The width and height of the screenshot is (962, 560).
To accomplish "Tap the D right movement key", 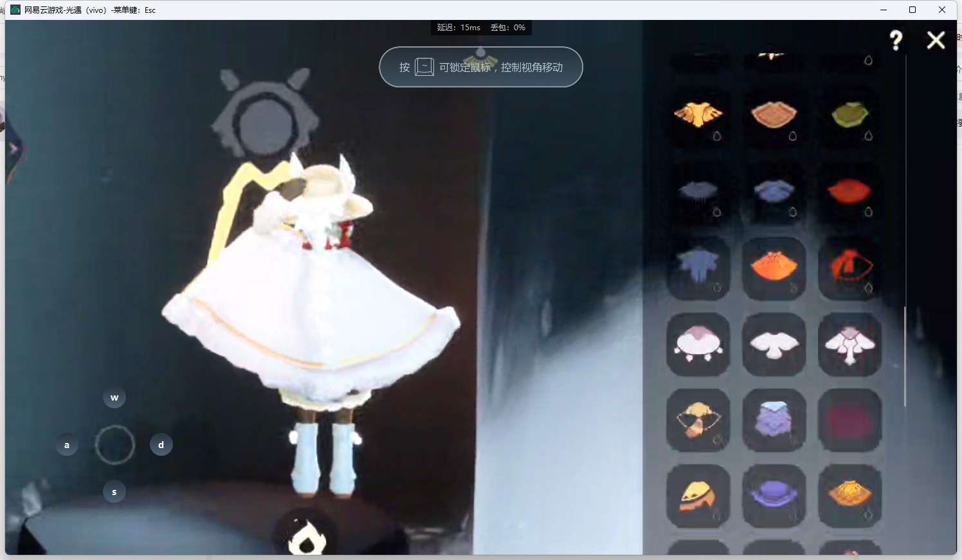I will [x=161, y=445].
